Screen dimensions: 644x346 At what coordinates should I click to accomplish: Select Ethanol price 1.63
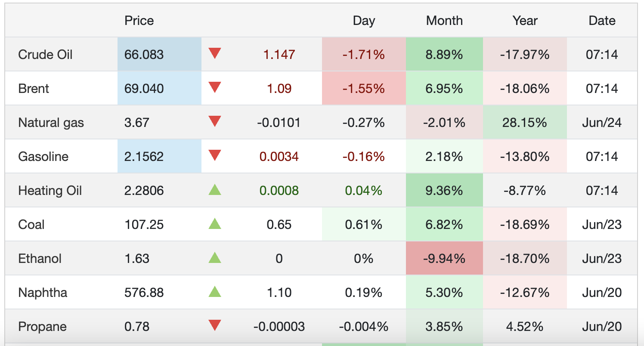(136, 259)
